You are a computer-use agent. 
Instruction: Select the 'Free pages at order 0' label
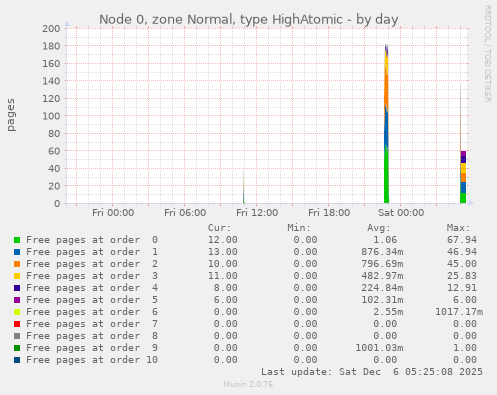click(92, 240)
